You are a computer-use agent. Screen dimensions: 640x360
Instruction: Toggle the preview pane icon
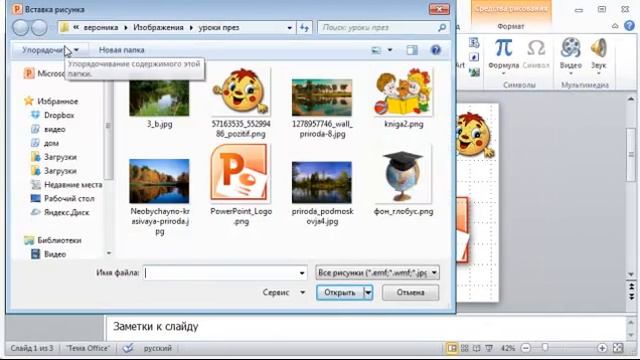click(412, 50)
